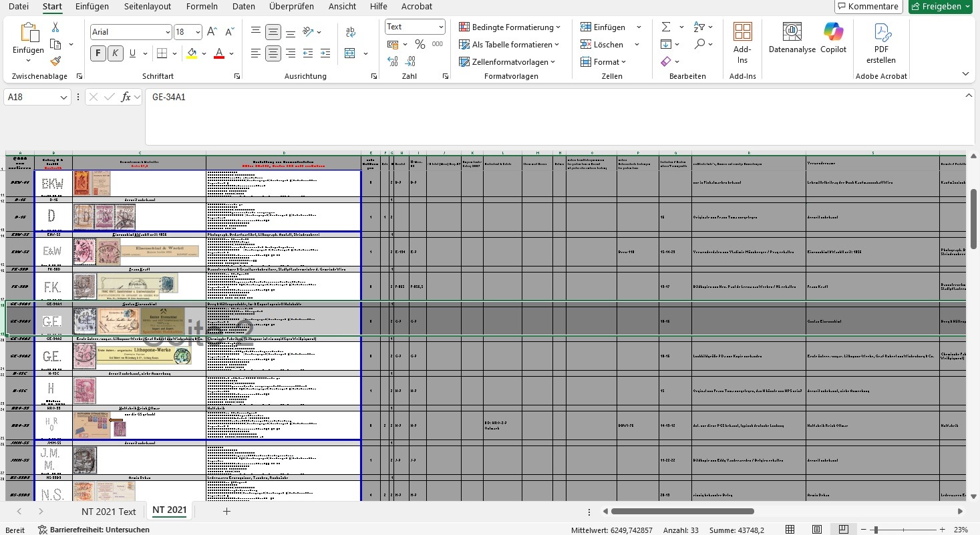Image resolution: width=980 pixels, height=535 pixels.
Task: Toggle bold formatting F button
Action: coord(98,53)
